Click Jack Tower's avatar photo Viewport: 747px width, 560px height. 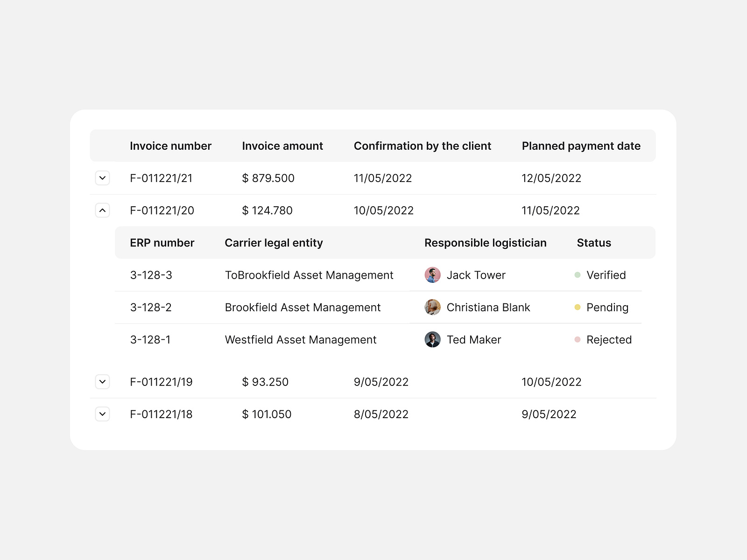coord(433,275)
